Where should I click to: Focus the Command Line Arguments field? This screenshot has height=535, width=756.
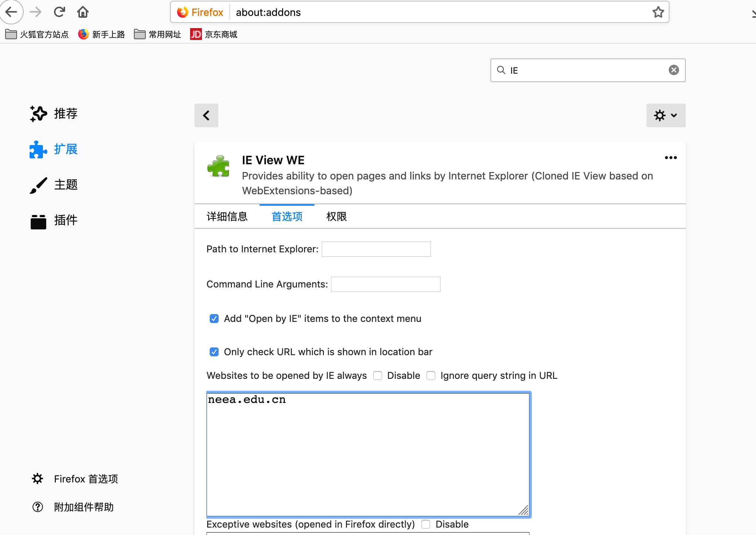pyautogui.click(x=386, y=284)
